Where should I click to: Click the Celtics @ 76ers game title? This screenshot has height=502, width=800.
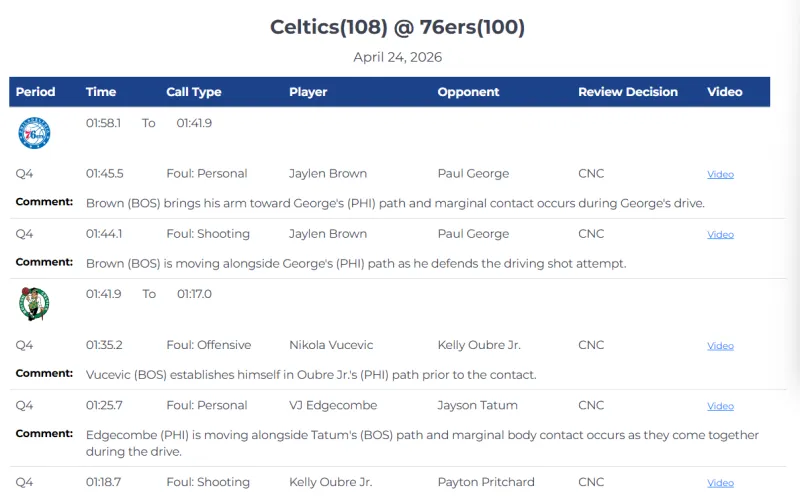397,27
